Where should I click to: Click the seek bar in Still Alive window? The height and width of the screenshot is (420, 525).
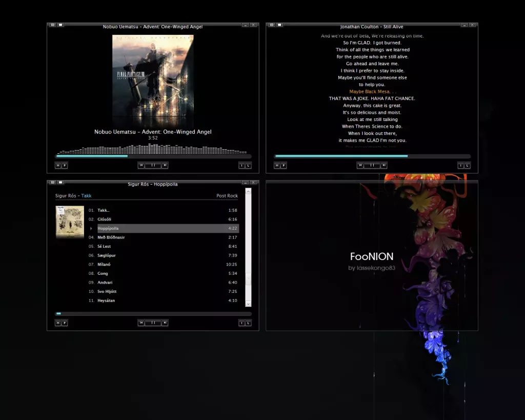click(x=372, y=156)
